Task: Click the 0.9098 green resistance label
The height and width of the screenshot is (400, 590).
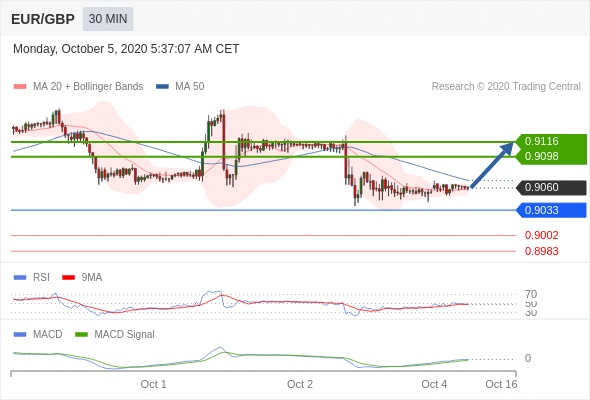Action: [x=541, y=156]
